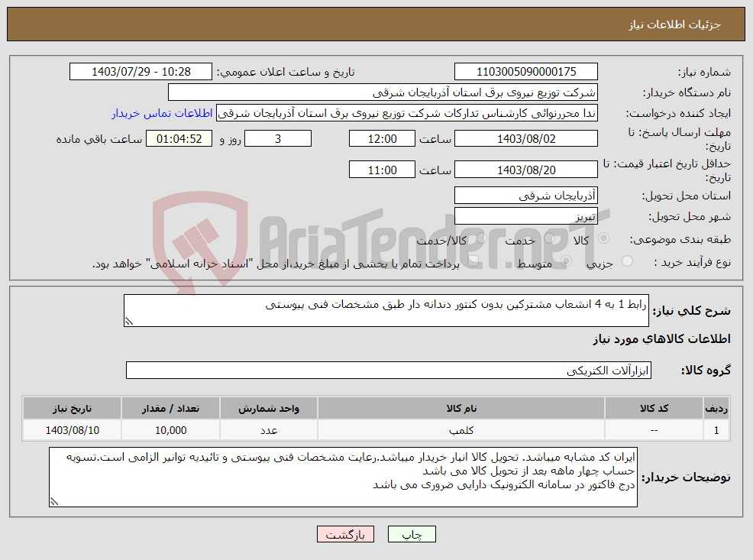Image resolution: width=753 pixels, height=560 pixels.
Task: Select the کالا/خدمت radio button
Action: [x=481, y=238]
